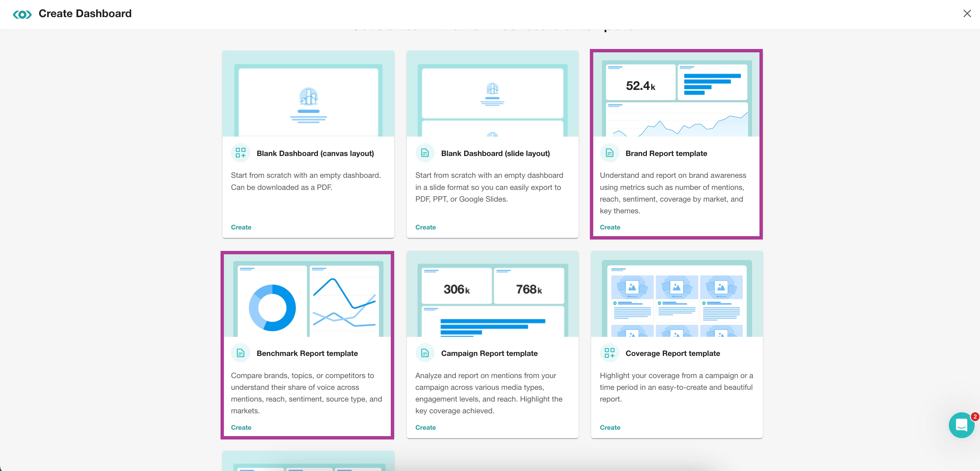Create a Campaign Report template dashboard
Screen dimensions: 980x471
click(425, 427)
